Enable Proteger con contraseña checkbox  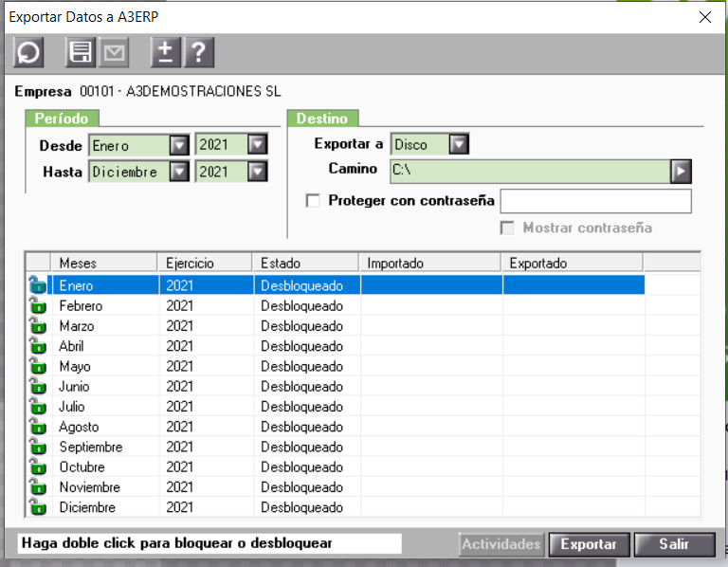point(313,201)
